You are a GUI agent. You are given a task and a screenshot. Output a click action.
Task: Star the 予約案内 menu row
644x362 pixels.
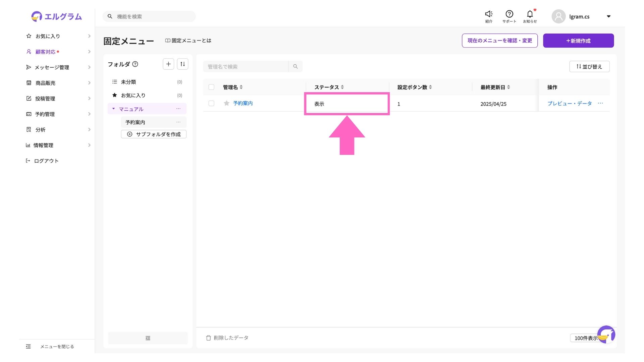pyautogui.click(x=227, y=103)
